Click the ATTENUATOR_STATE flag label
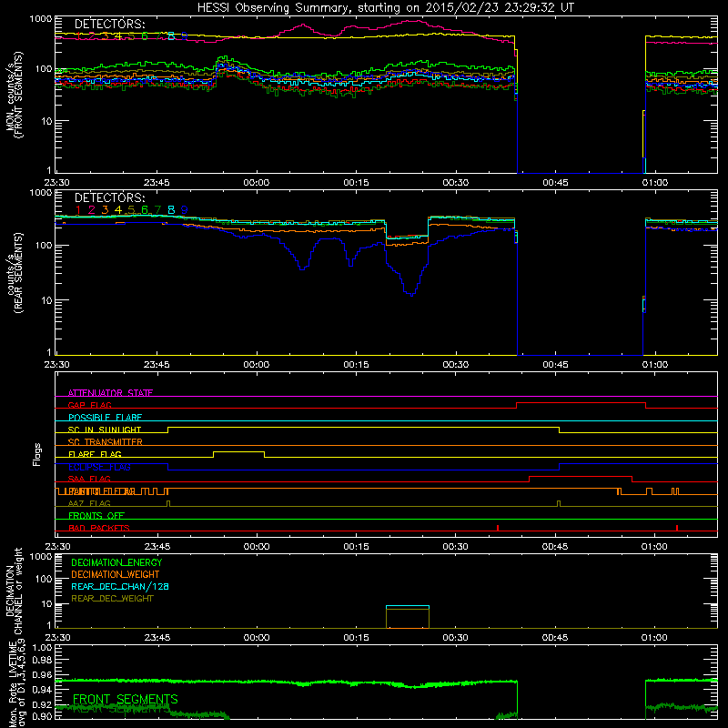Screen dimensions: 728x728 pos(110,393)
